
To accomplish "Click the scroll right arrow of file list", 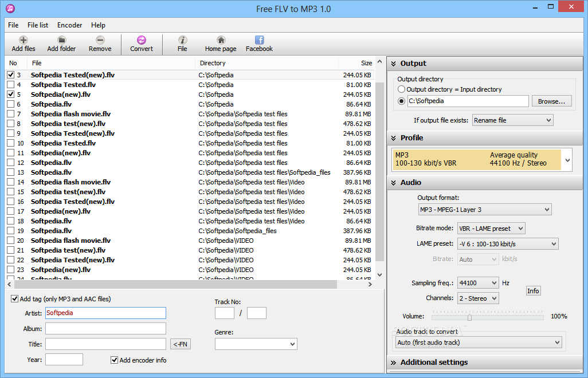I will point(370,284).
